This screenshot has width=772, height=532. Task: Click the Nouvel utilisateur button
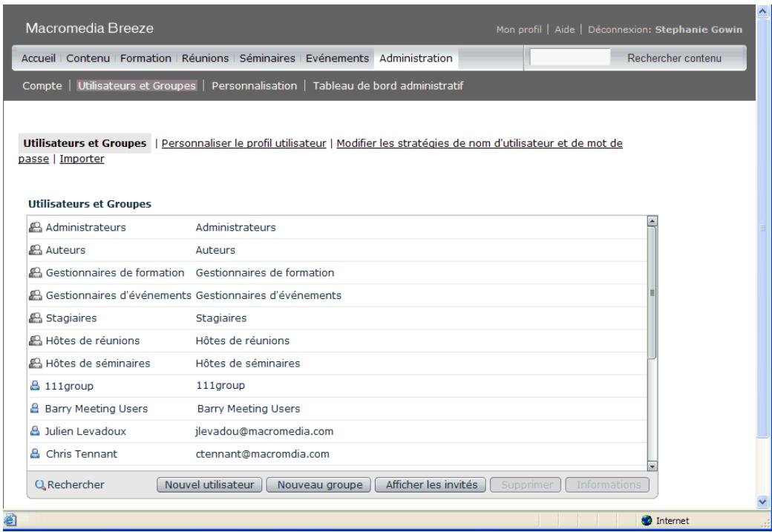[209, 485]
